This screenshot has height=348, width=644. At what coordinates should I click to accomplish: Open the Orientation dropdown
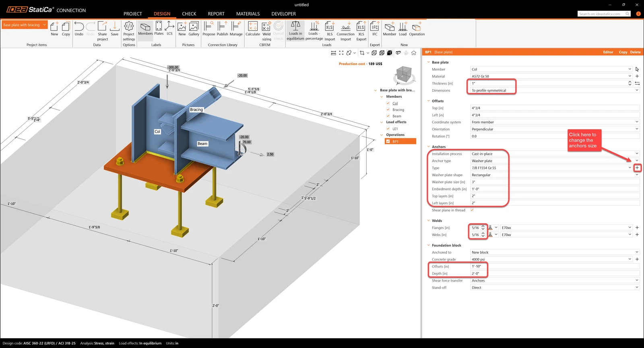(x=555, y=129)
